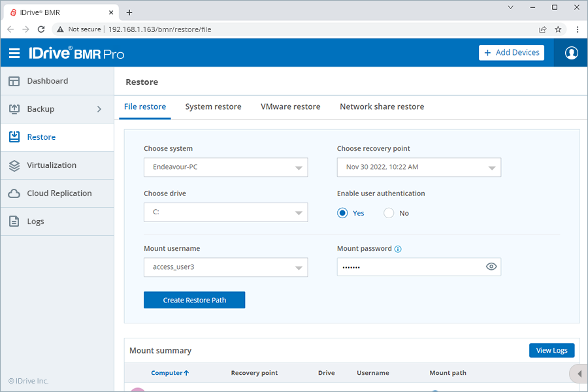Toggle the password visibility eye icon
588x392 pixels.
[x=491, y=267]
